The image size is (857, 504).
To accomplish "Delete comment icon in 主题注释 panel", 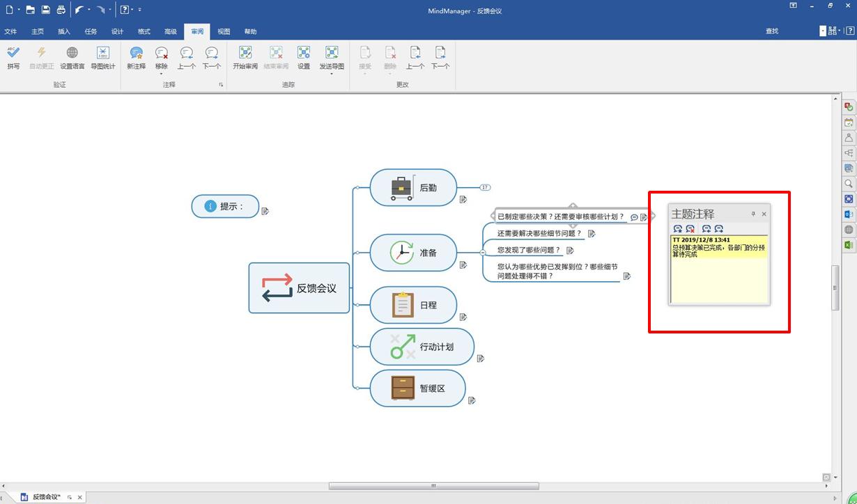I will pos(690,229).
